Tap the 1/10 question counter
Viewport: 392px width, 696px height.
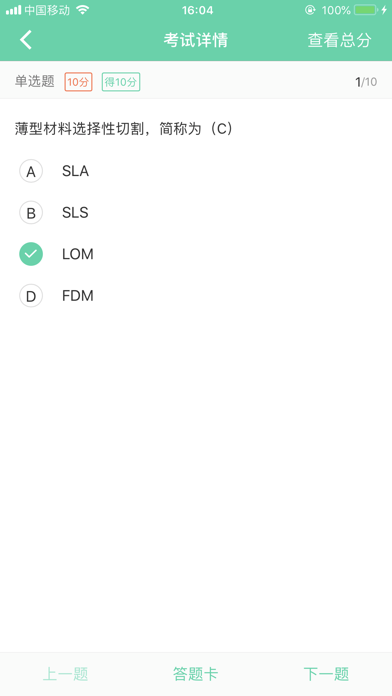366,82
